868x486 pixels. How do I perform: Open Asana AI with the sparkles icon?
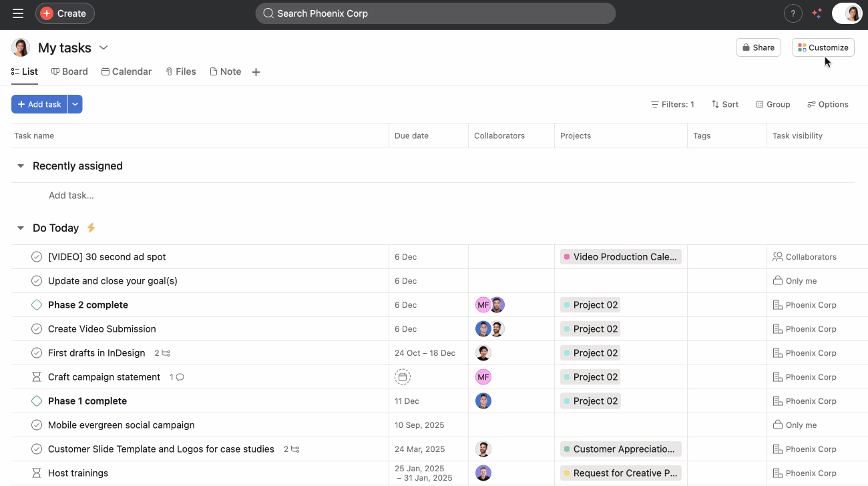pos(817,13)
